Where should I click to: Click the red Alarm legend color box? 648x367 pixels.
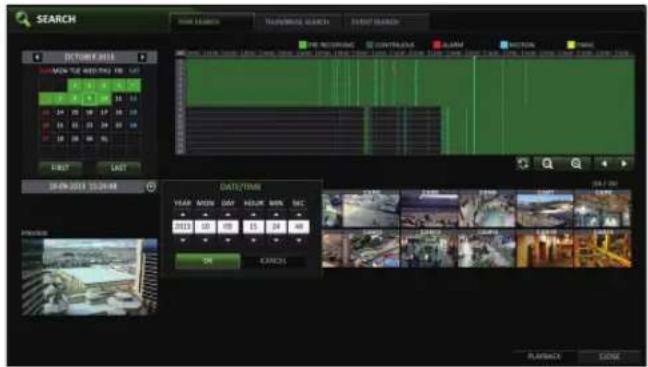[437, 45]
